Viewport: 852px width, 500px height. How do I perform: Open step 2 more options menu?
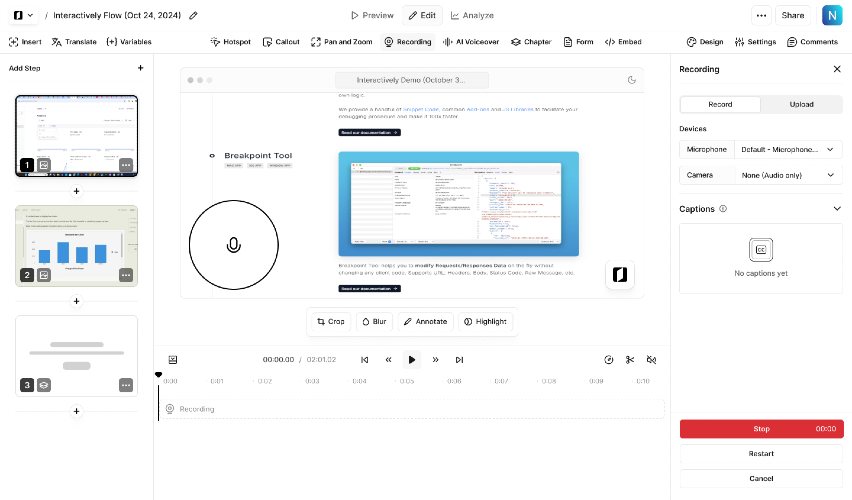(x=126, y=275)
